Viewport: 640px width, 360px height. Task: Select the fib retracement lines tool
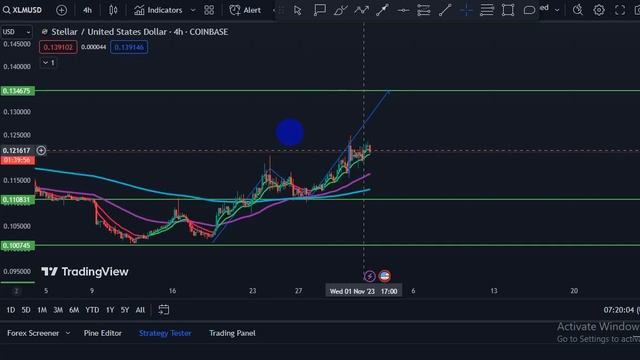pyautogui.click(x=487, y=10)
